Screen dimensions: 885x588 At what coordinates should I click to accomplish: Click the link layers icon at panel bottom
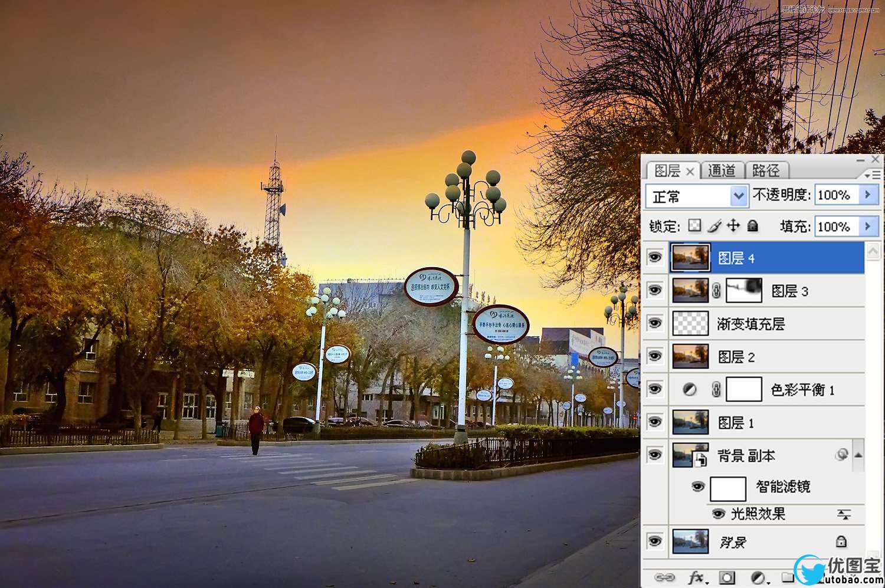click(x=664, y=577)
